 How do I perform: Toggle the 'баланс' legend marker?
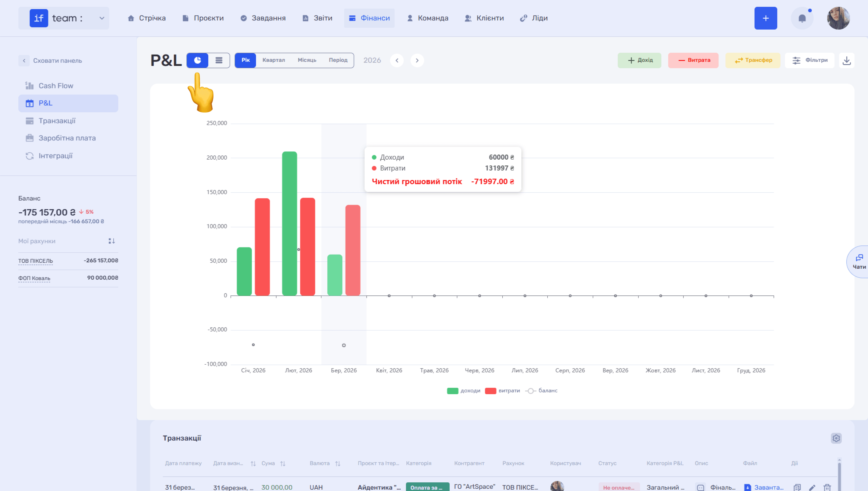531,391
